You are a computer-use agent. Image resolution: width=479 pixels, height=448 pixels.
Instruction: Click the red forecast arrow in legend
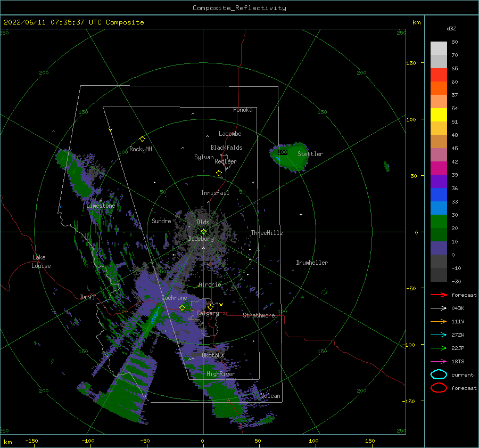(x=439, y=295)
